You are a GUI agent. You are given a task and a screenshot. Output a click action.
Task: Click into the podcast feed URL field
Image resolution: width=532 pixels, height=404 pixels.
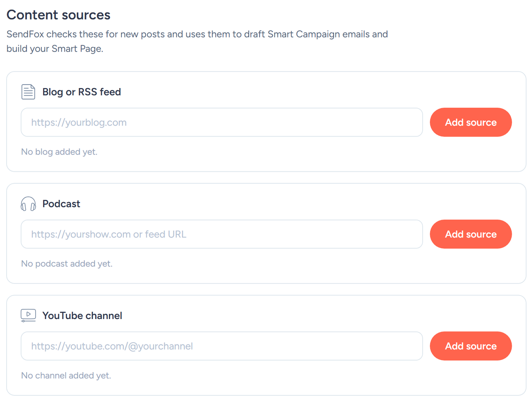222,234
